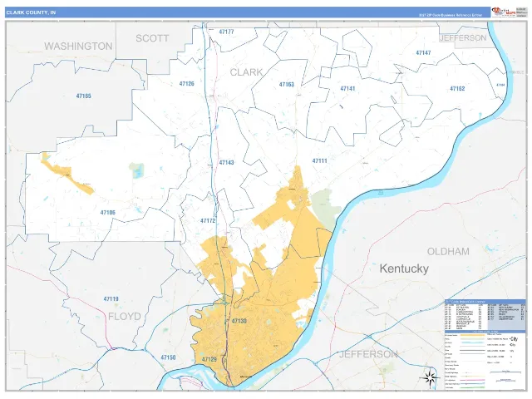Select ZIP code label 47119

111,299
